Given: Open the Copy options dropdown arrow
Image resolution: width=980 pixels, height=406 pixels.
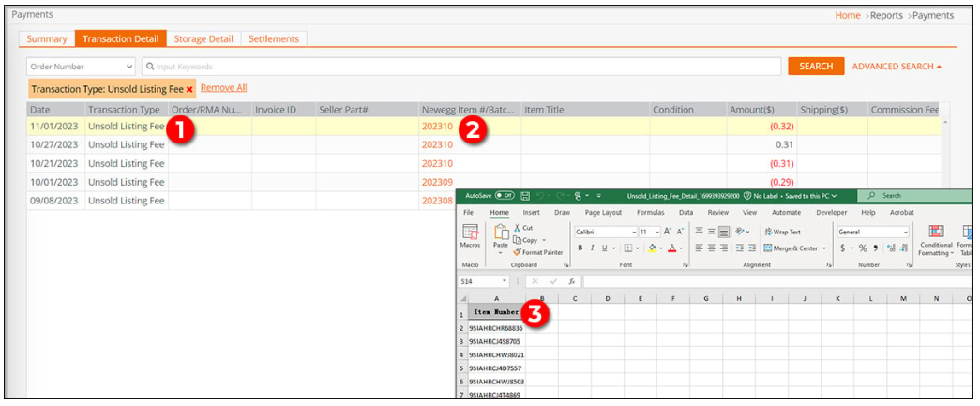Looking at the screenshot, I should (544, 240).
